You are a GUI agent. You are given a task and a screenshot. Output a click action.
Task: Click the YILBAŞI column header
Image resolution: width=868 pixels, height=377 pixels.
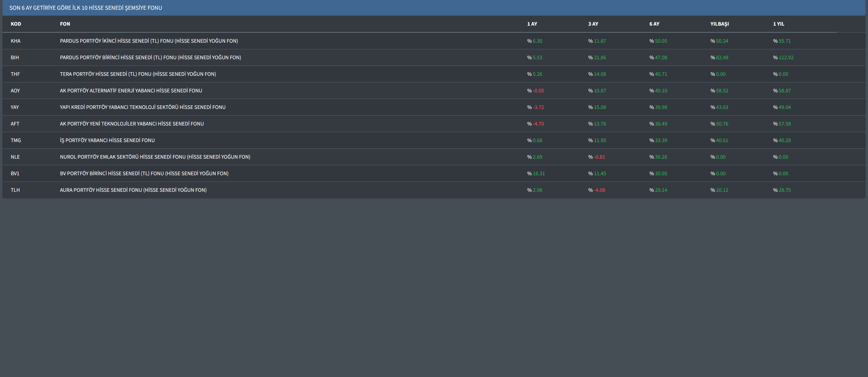pos(719,24)
